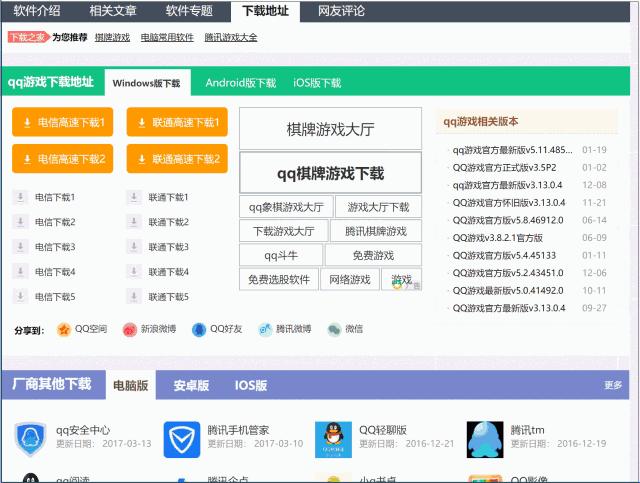Screen dimensions: 640x483
Task: Open qq游戏官方最新版v5.11.485 version link
Action: click(512, 150)
